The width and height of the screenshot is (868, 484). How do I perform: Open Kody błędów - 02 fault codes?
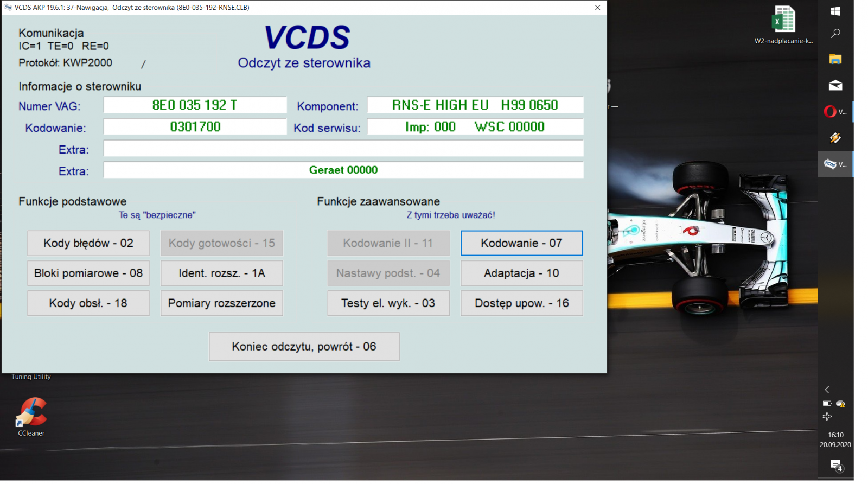click(88, 243)
